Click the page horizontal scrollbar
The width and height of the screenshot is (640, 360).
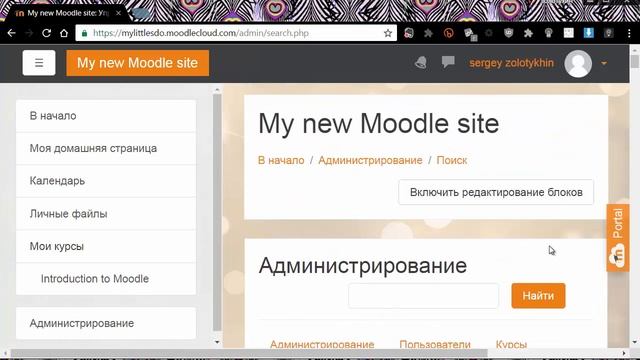pos(249,353)
